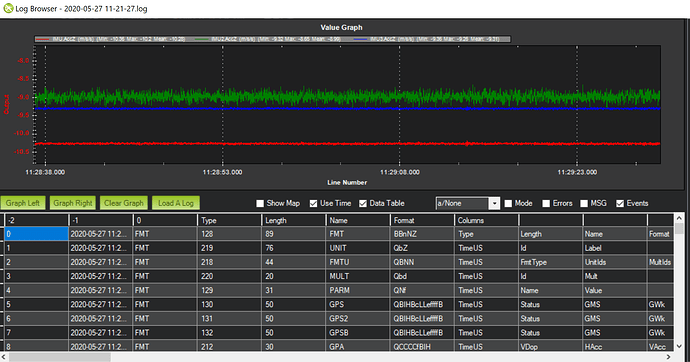Select the GPS2 row name cell
The image size is (690, 362).
click(358, 318)
